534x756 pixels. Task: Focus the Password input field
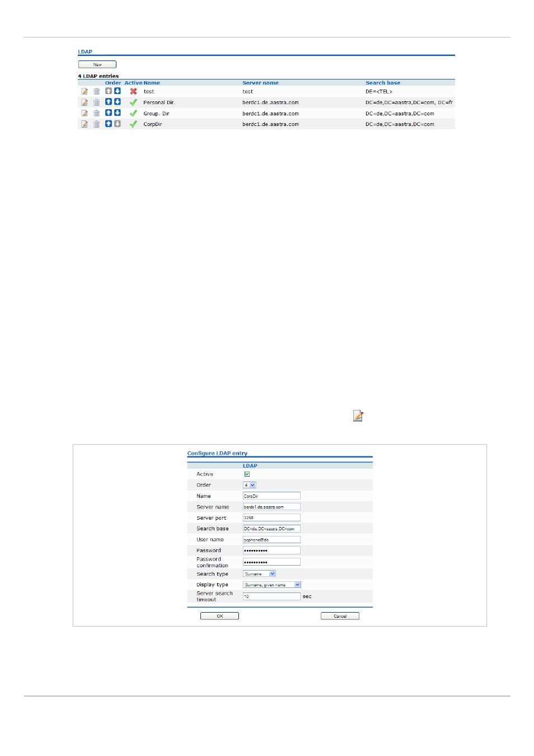point(271,550)
